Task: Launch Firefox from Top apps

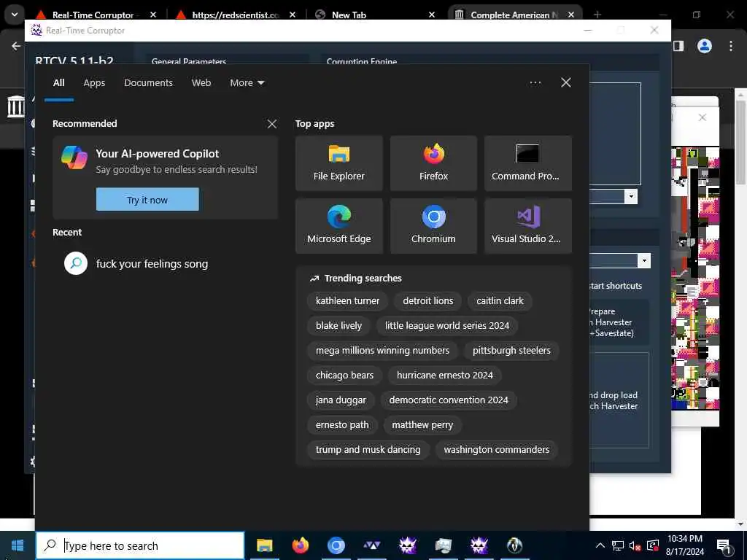Action: pyautogui.click(x=433, y=163)
